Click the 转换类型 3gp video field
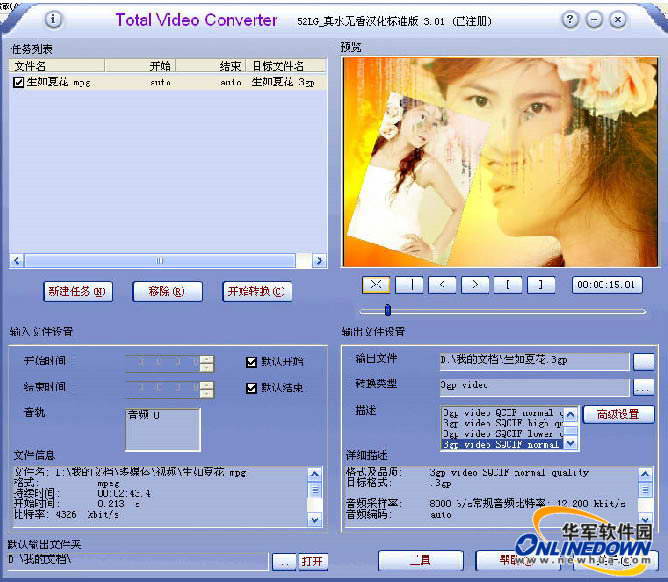Viewport: 668px width, 582px height. tap(534, 386)
